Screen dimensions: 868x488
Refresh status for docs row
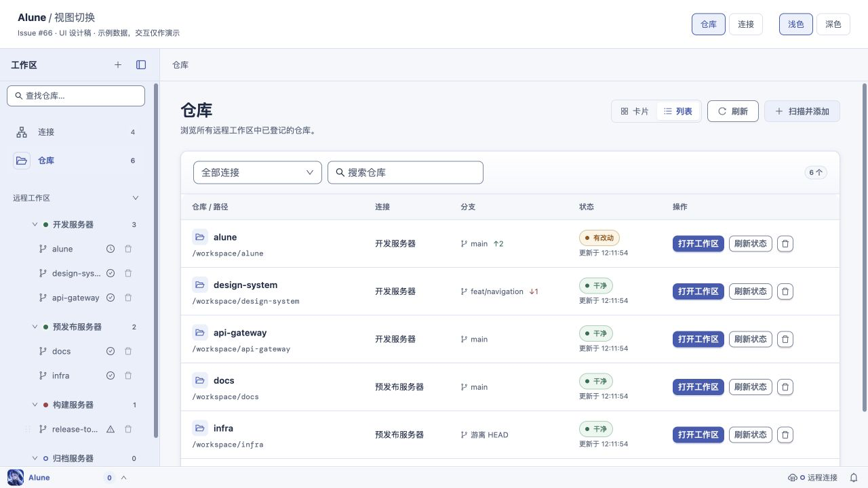(x=751, y=387)
